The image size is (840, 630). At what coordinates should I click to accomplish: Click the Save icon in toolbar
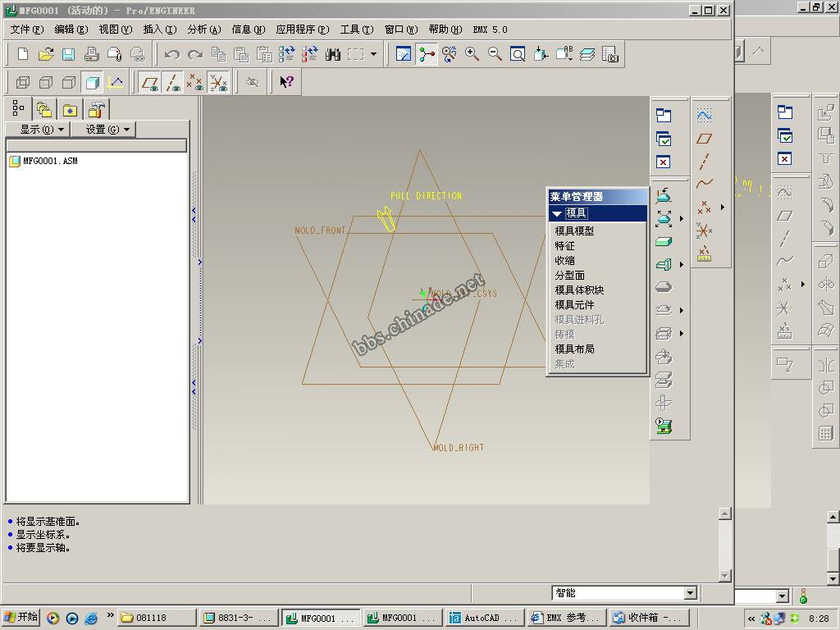(x=69, y=54)
